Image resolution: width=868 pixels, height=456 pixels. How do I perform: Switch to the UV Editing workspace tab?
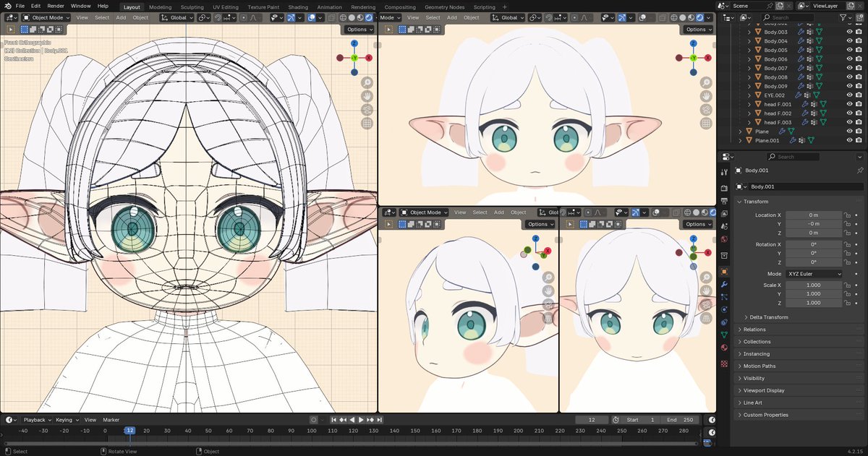coord(226,7)
